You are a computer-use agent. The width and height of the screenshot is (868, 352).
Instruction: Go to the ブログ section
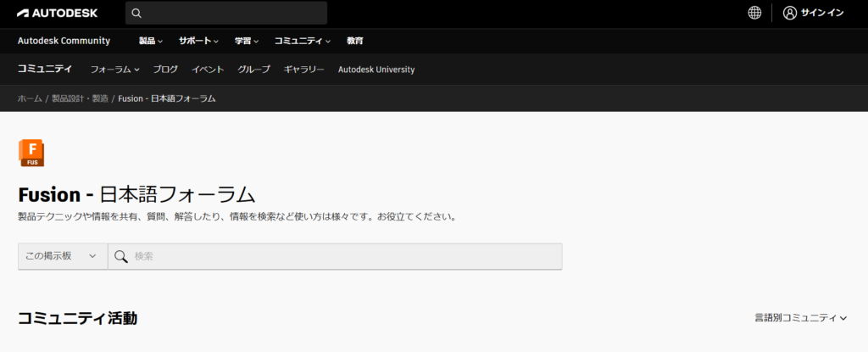(165, 70)
